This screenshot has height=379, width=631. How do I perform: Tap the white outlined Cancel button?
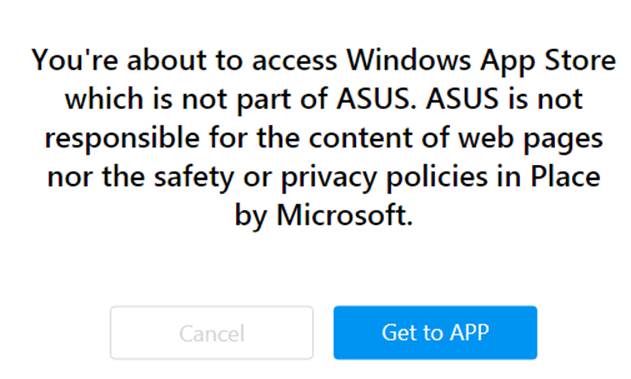[x=212, y=333]
